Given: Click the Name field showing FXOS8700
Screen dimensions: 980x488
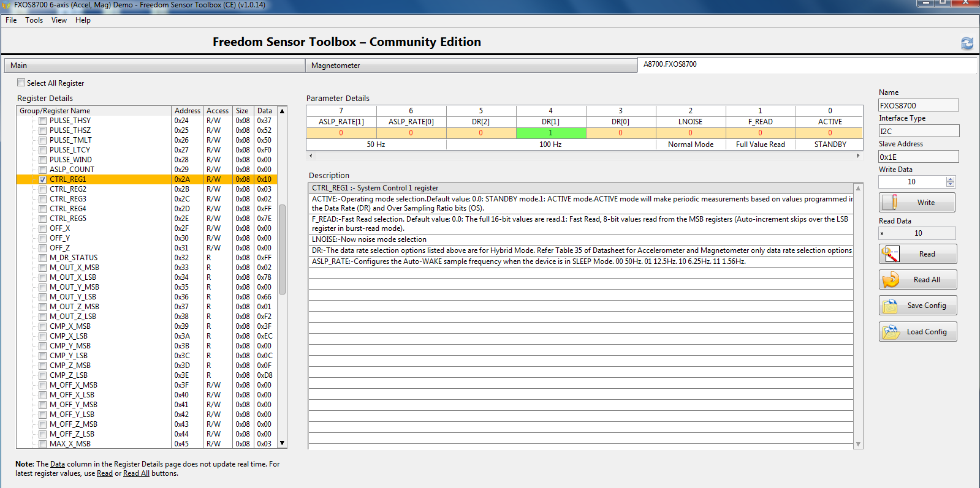Looking at the screenshot, I should click(x=918, y=105).
